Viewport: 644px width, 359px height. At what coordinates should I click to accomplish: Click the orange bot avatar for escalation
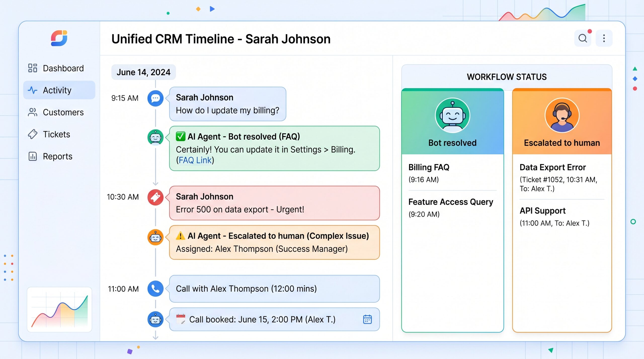(x=155, y=237)
